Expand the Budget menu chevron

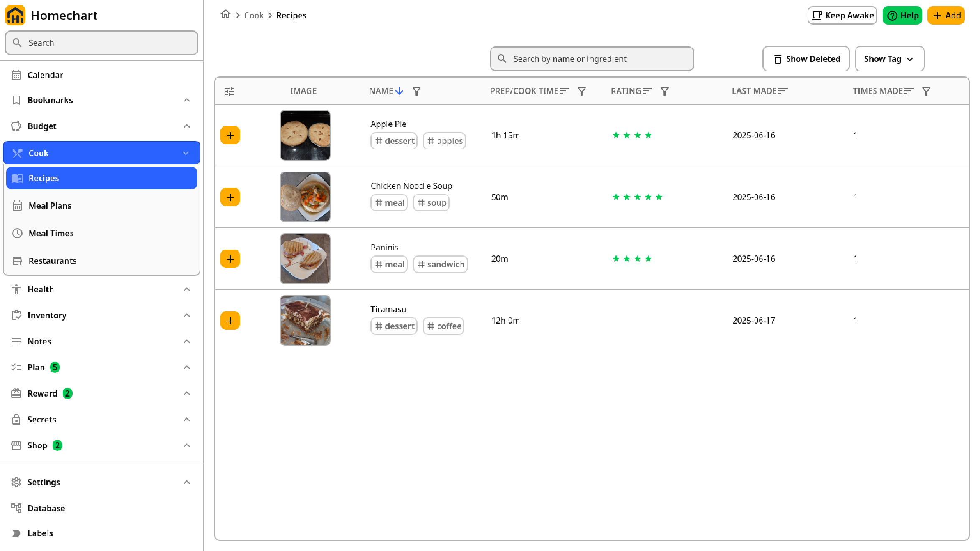pos(187,126)
